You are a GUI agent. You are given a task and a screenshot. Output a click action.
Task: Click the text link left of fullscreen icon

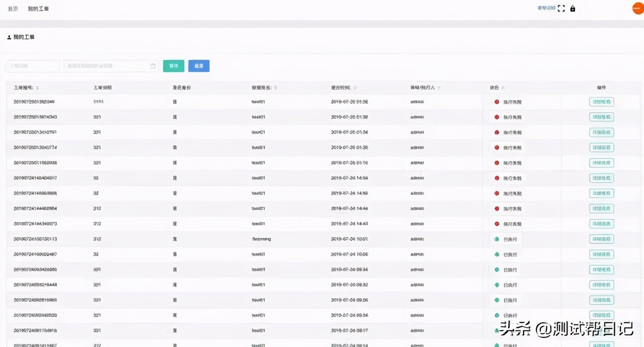pyautogui.click(x=546, y=9)
